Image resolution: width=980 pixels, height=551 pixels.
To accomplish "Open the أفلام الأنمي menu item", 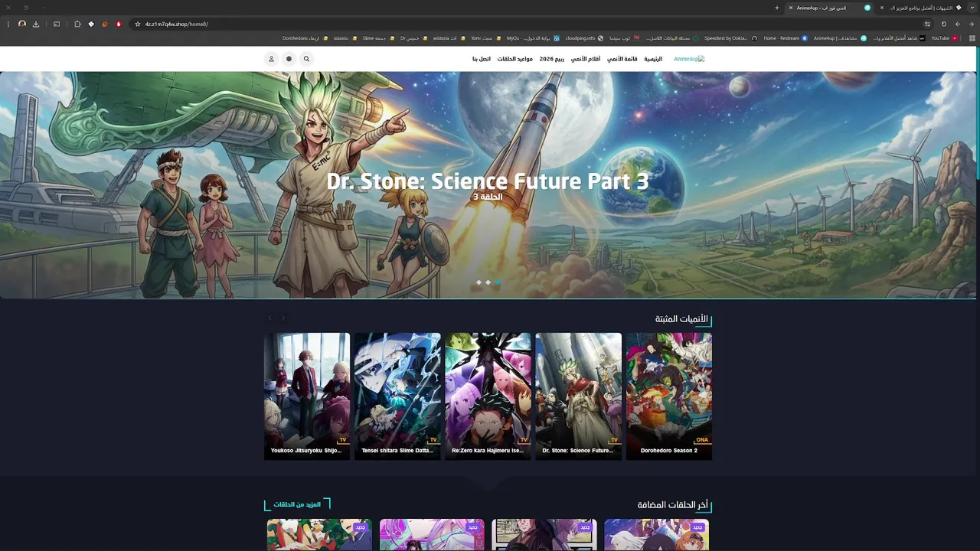I will 586,59.
